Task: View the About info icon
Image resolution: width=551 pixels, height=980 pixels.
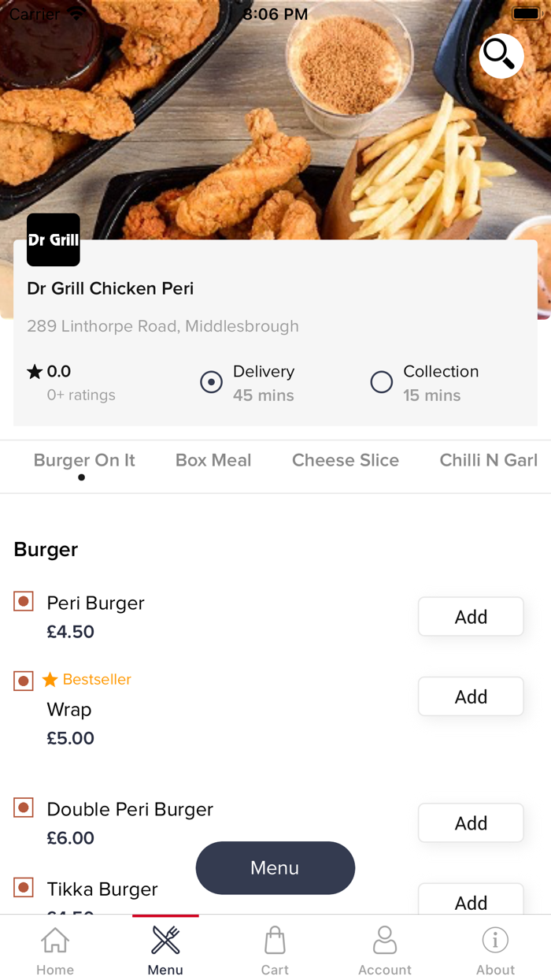Action: 495,948
